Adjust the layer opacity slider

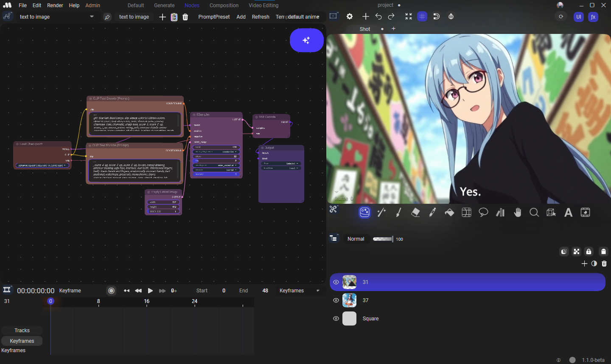click(383, 239)
